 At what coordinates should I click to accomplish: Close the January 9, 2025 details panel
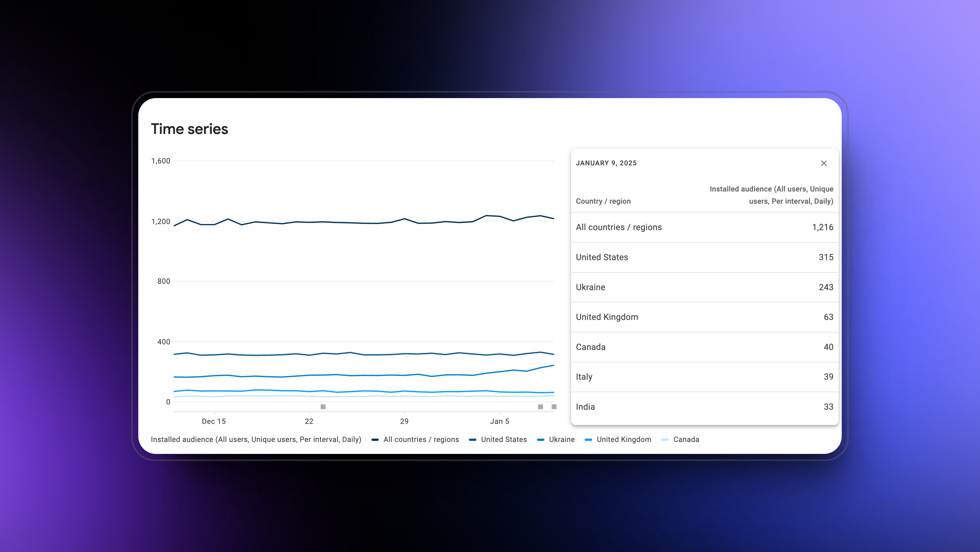pos(824,163)
